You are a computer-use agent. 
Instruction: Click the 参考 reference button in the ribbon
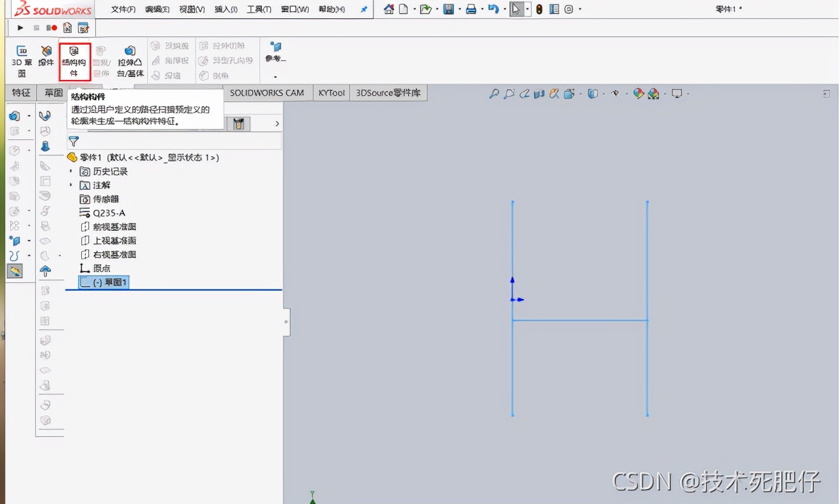coord(275,52)
